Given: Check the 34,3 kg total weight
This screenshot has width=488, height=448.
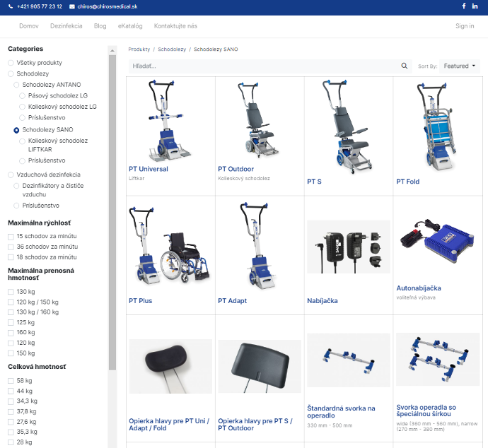Looking at the screenshot, I should tap(11, 401).
